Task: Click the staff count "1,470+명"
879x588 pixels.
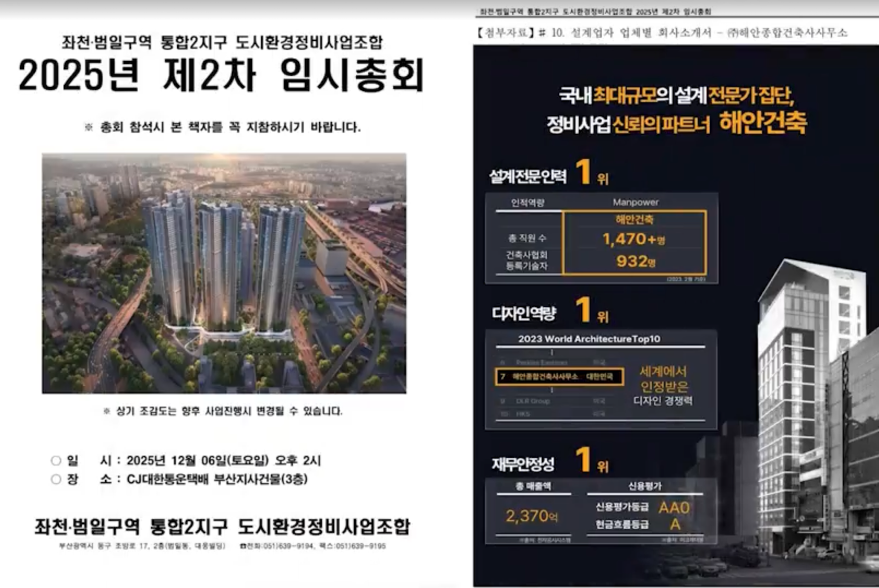Action: click(634, 239)
